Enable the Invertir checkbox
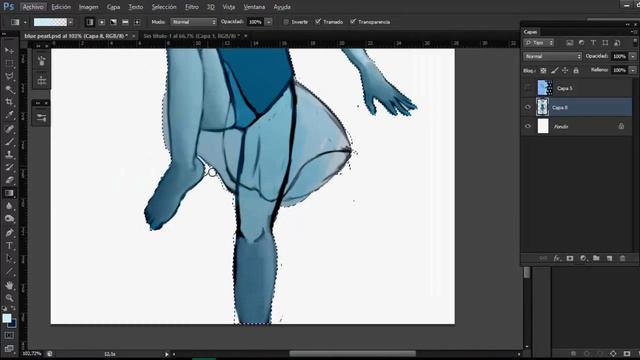The image size is (640, 360). (286, 22)
